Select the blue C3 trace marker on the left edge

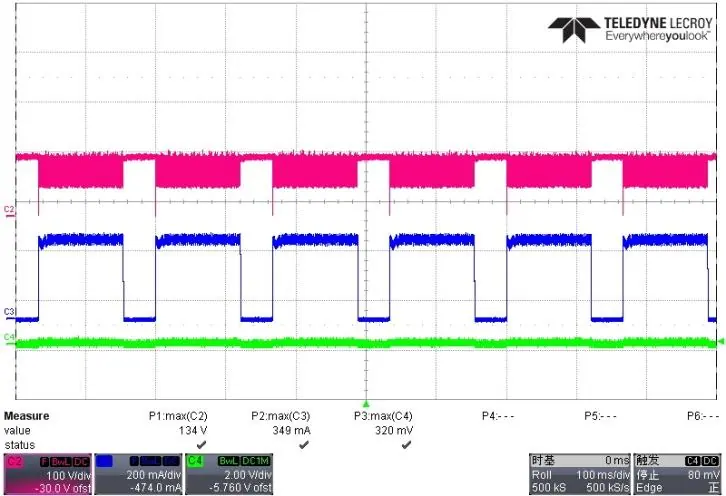[9, 312]
